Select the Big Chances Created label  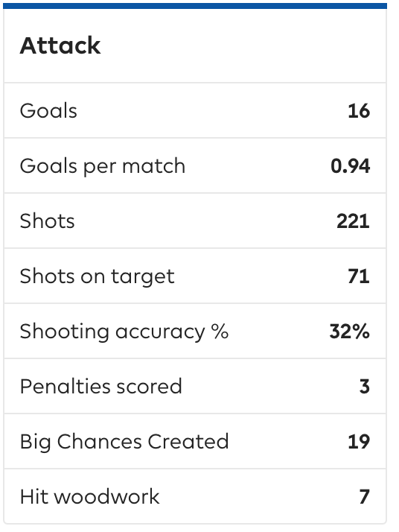click(124, 442)
